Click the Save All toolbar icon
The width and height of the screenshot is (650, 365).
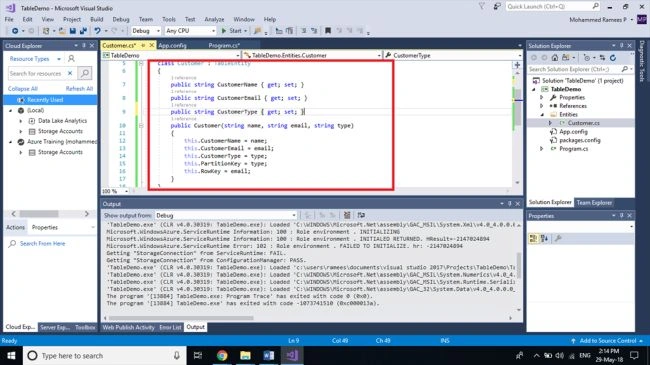(83, 31)
